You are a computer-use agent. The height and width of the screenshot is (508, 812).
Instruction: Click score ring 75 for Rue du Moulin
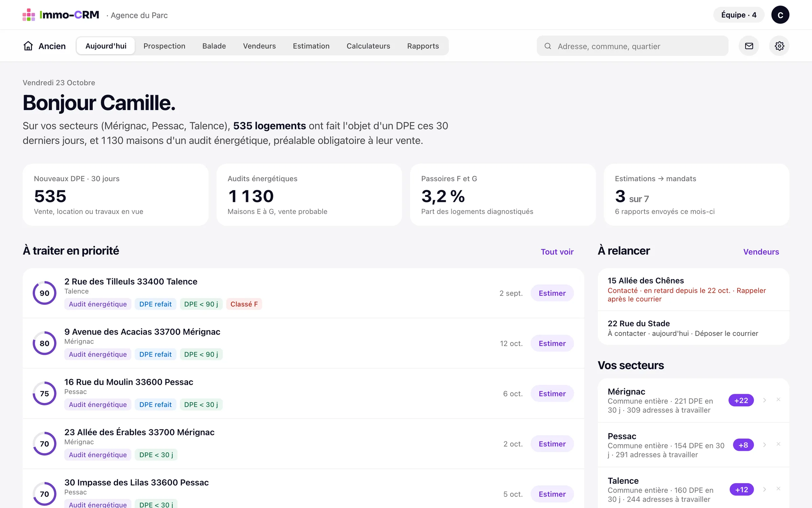tap(44, 393)
